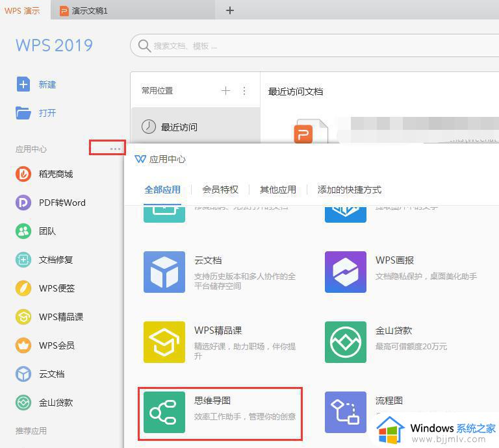The width and height of the screenshot is (499, 448).
Task: Open WPS便签 sidebar app
Action: [45, 288]
